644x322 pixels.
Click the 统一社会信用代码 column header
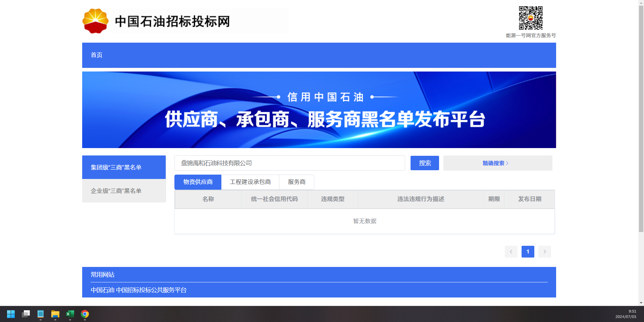(x=274, y=199)
